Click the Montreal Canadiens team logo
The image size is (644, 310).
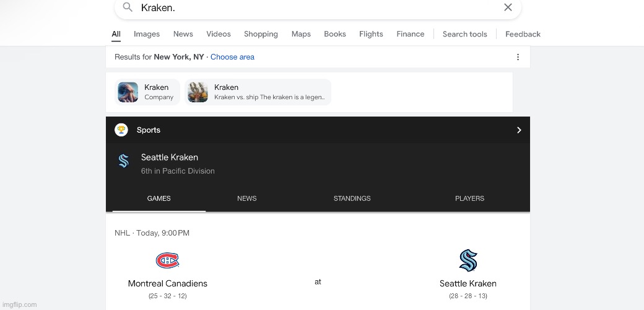(x=168, y=260)
